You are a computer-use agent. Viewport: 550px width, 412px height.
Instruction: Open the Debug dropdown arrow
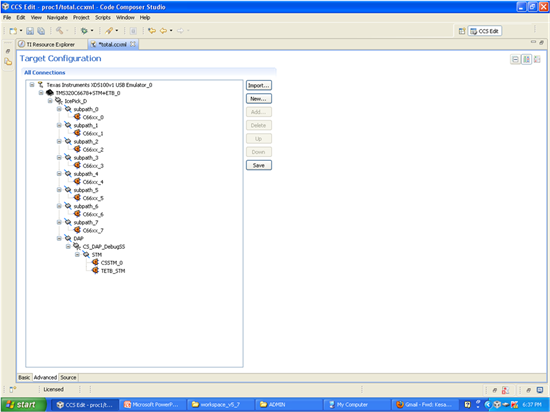(92, 31)
